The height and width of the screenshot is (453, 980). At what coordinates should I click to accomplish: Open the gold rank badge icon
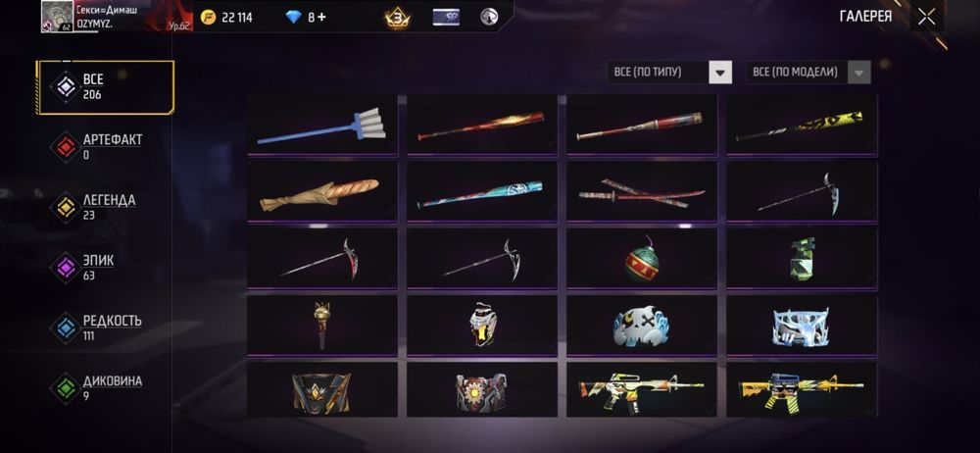click(398, 17)
